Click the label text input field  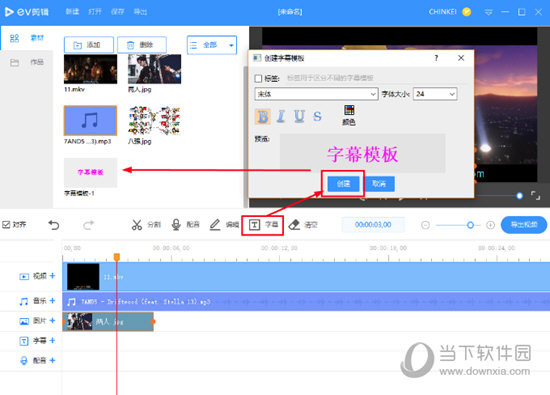375,78
